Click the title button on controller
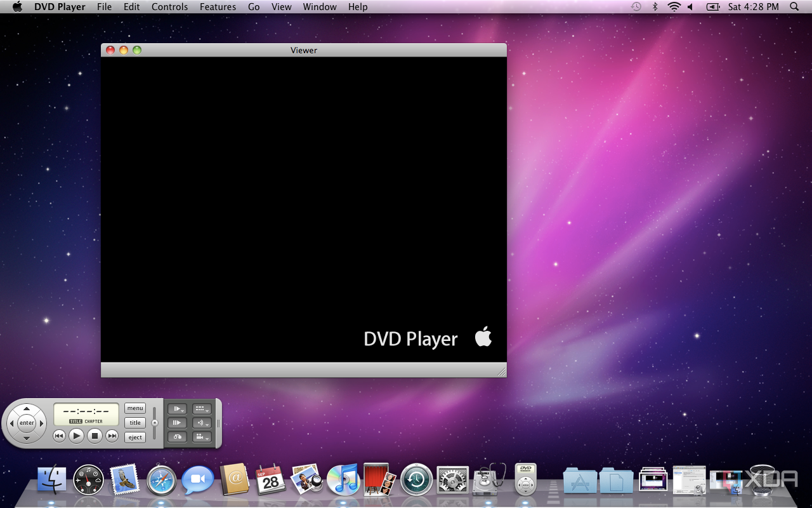 (135, 423)
